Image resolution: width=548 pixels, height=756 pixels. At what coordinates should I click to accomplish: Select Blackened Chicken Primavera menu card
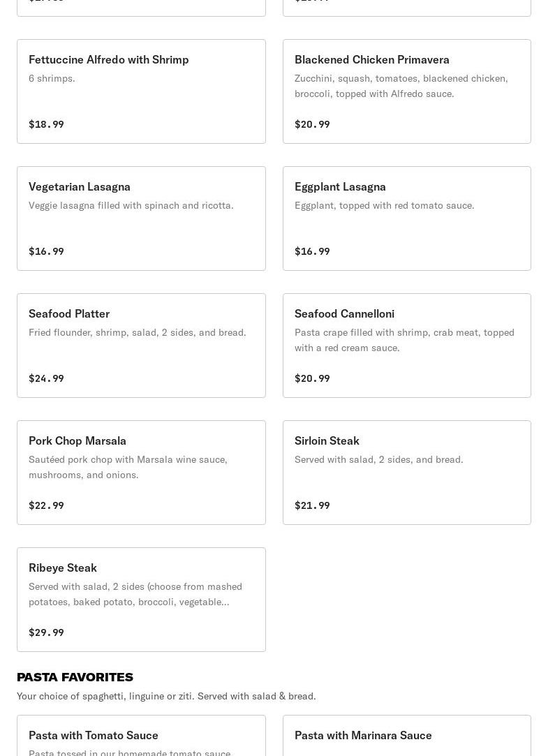click(407, 91)
